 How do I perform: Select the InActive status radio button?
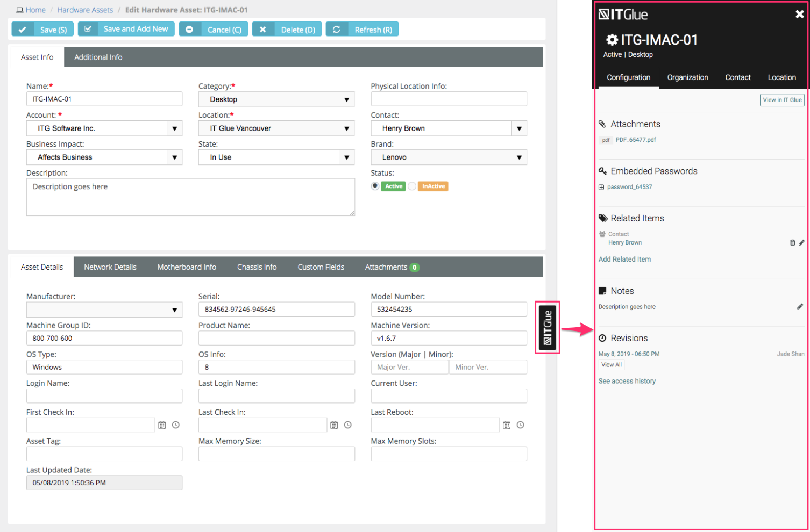point(412,186)
